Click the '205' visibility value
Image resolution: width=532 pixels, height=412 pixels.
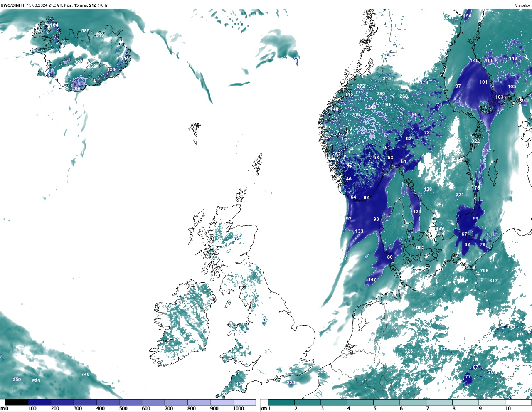tap(355, 115)
